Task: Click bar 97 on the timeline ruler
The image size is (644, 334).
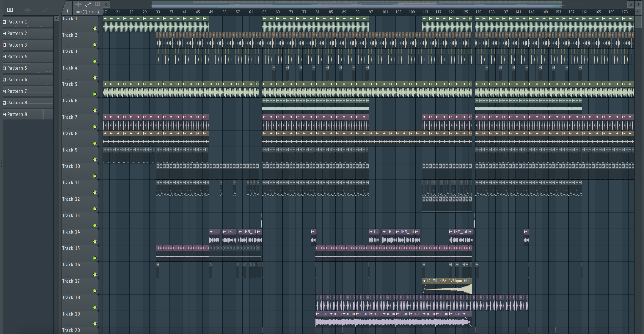Action: pyautogui.click(x=371, y=12)
